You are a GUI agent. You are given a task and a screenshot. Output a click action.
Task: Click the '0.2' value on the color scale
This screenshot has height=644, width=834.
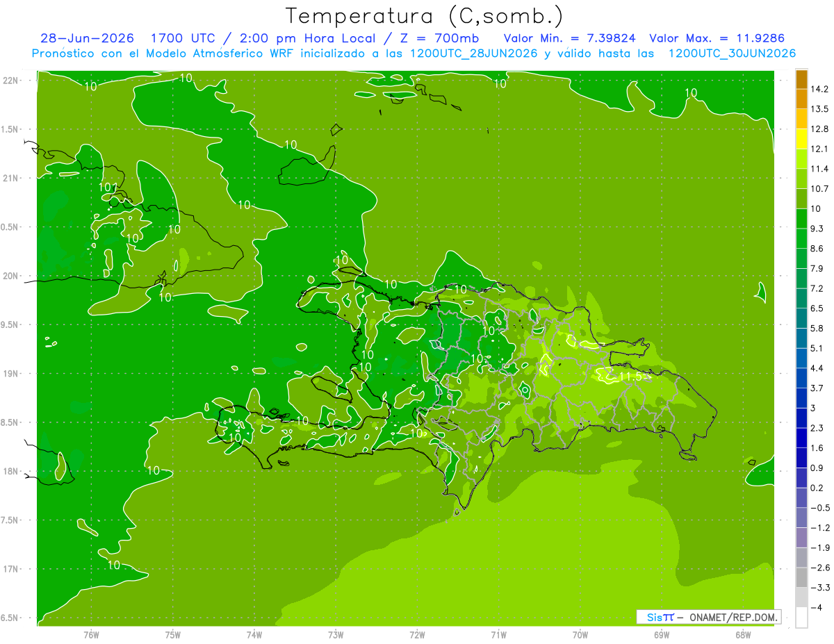817,488
